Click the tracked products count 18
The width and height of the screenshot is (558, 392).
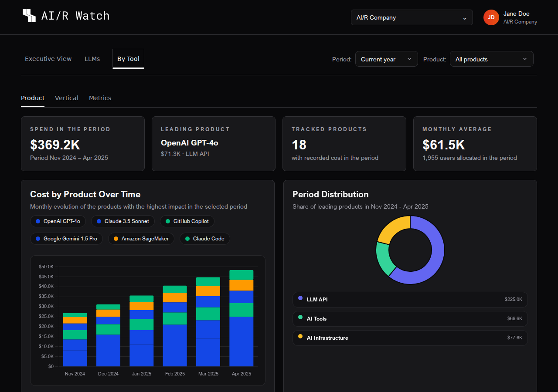299,145
